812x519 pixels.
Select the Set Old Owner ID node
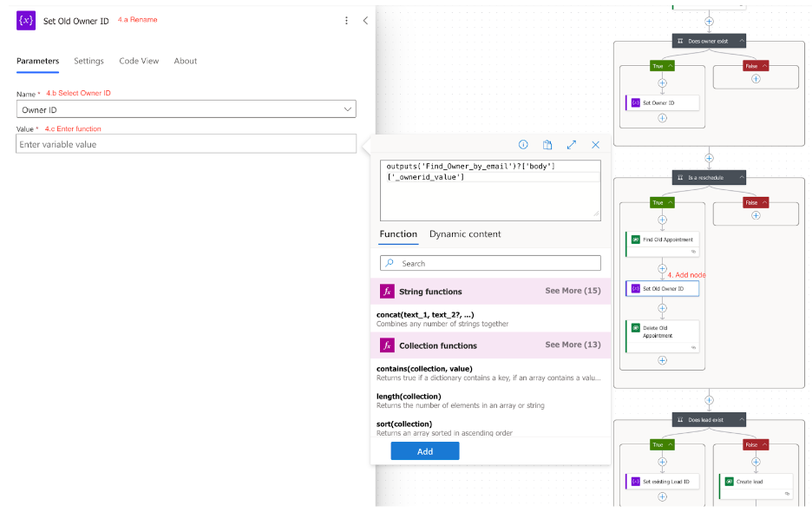pos(662,288)
